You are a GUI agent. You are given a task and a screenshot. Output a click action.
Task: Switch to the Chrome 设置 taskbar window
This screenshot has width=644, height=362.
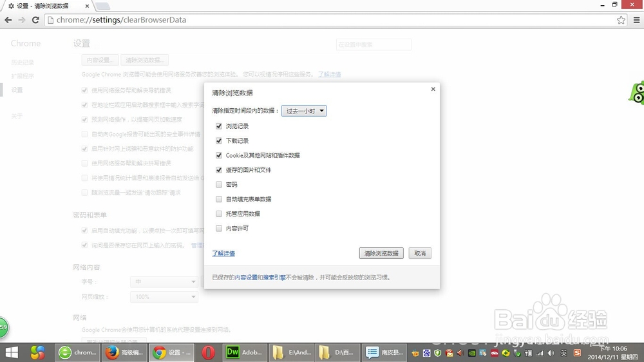171,352
